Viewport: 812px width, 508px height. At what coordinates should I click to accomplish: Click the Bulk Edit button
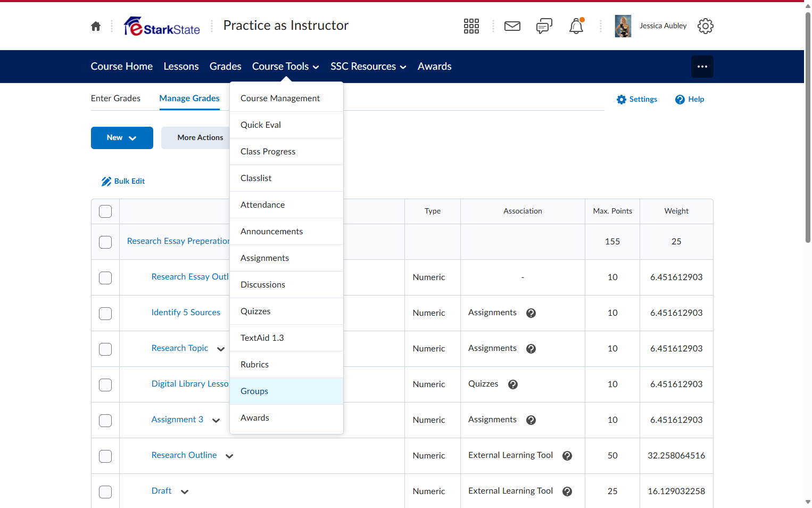click(123, 182)
